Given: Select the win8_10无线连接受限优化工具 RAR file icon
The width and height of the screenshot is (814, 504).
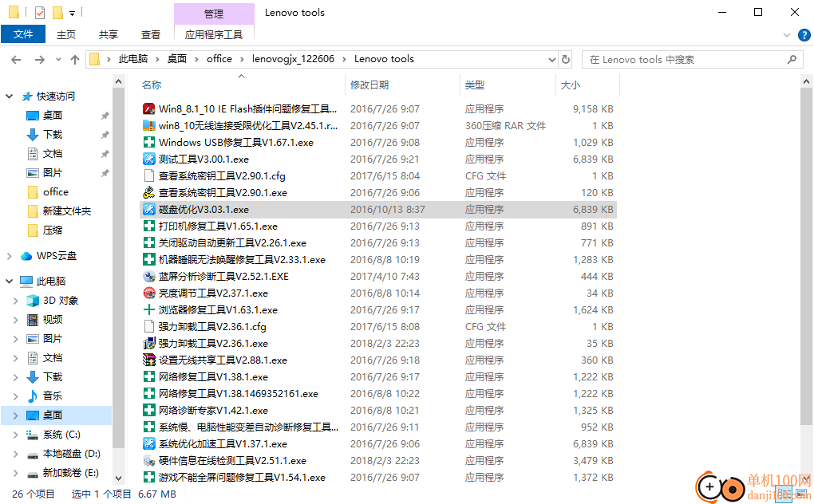Looking at the screenshot, I should [149, 125].
